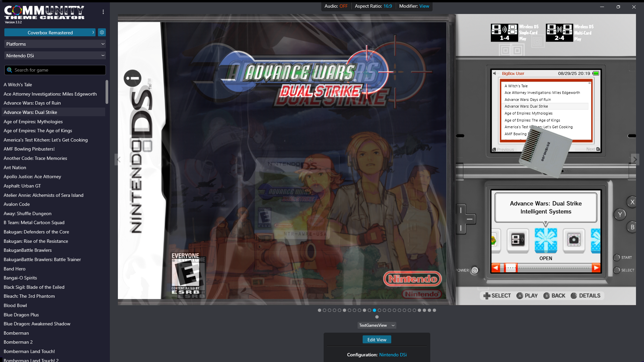Select Away: Shuffle Dungeon
This screenshot has width=644, height=362.
[x=53, y=213]
